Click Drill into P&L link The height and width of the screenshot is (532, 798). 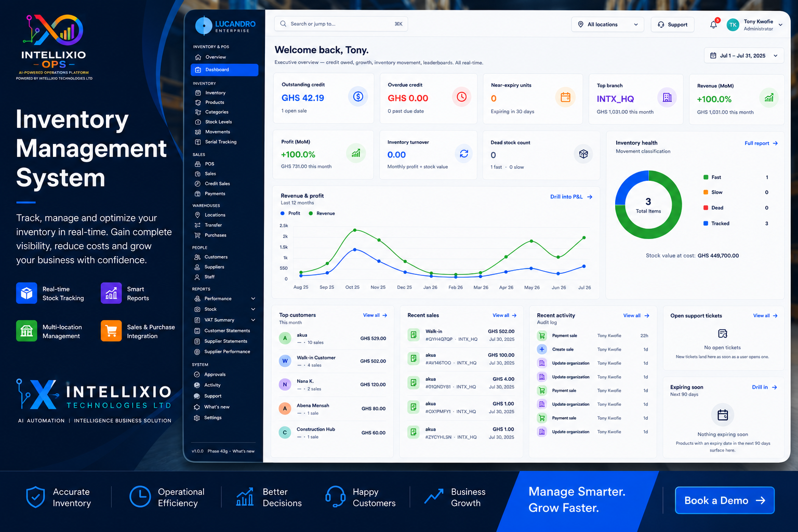(571, 197)
